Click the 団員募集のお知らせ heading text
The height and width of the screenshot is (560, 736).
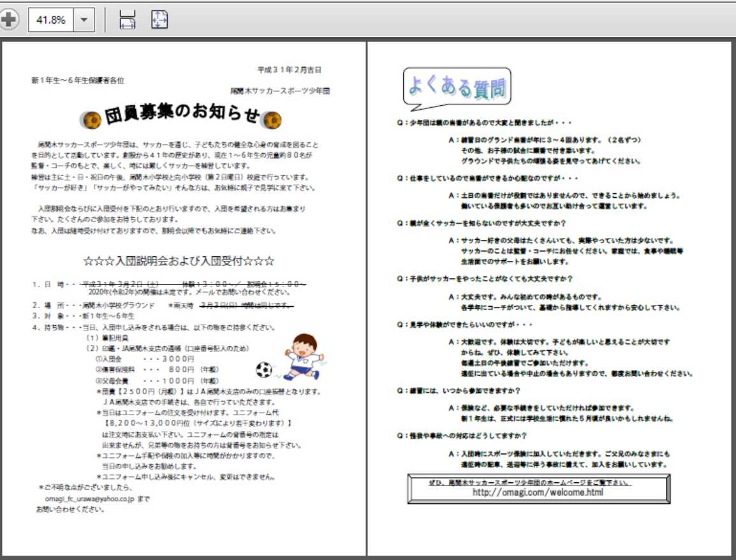(182, 115)
